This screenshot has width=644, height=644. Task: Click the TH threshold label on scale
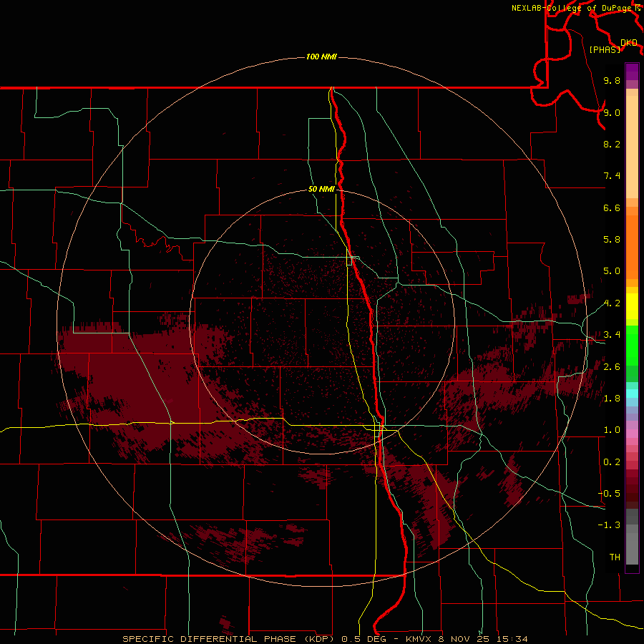tap(615, 557)
